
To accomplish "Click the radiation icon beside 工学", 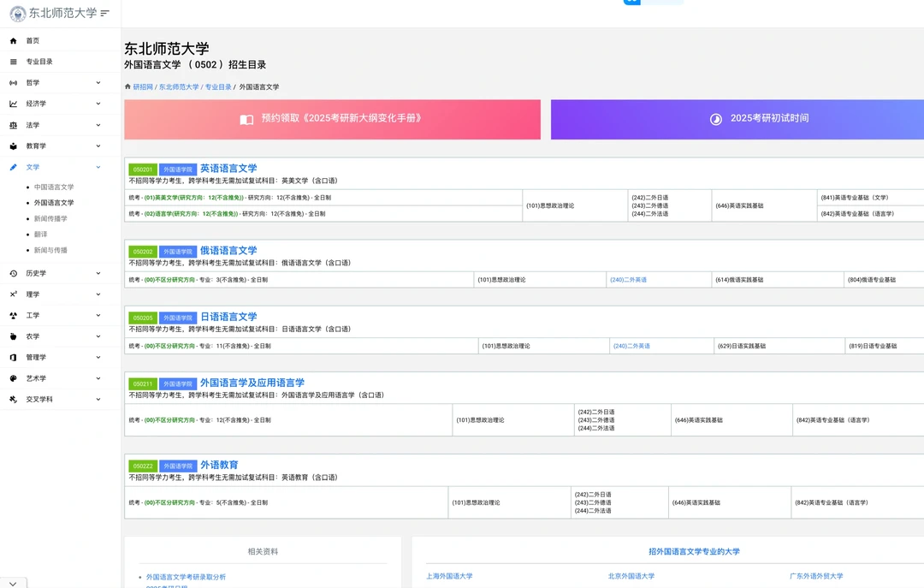I will (x=13, y=316).
